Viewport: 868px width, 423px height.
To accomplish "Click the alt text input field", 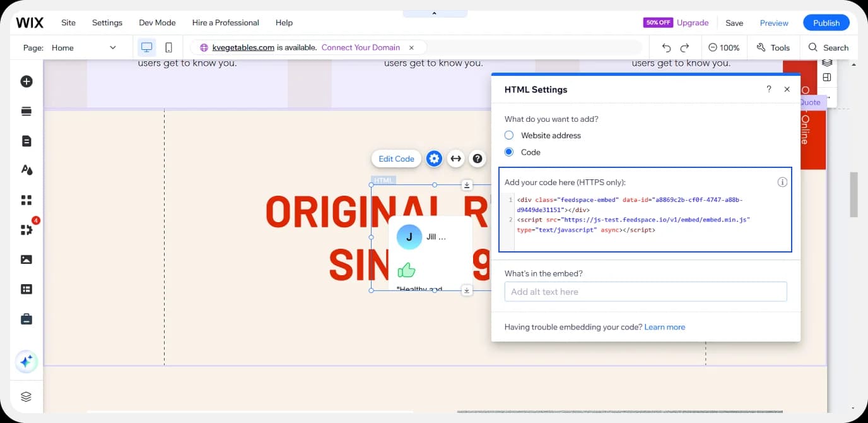I will pyautogui.click(x=645, y=292).
